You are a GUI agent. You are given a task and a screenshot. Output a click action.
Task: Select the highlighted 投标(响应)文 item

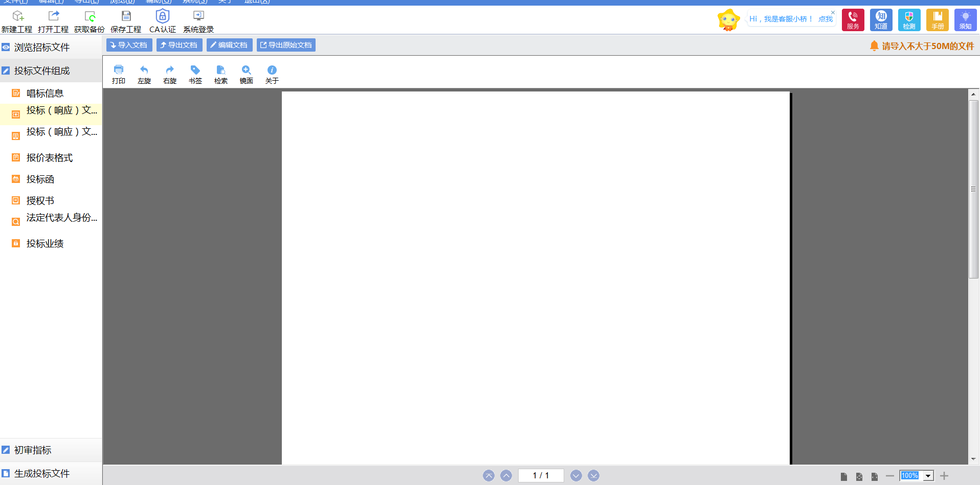[x=51, y=114]
